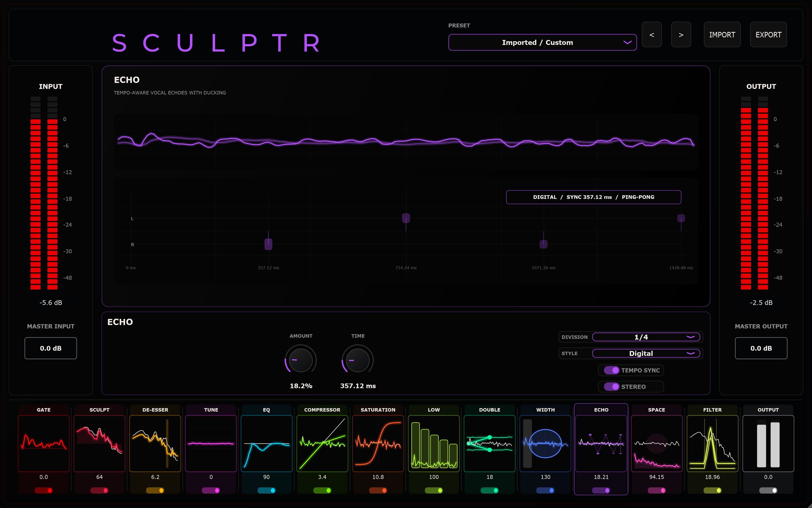Open the Double module thumbnail
The image size is (812, 508).
[x=489, y=444]
